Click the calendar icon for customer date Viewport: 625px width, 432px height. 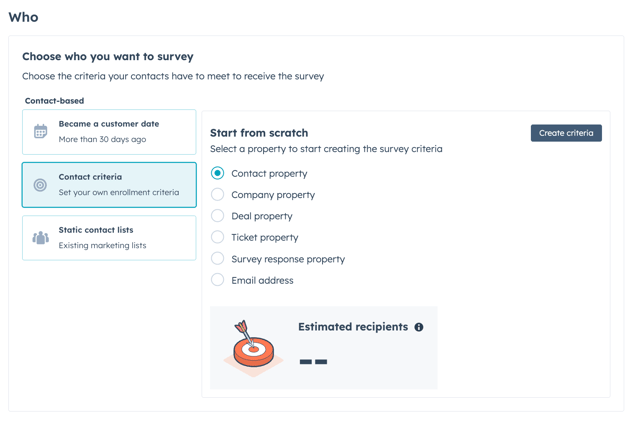click(x=40, y=132)
